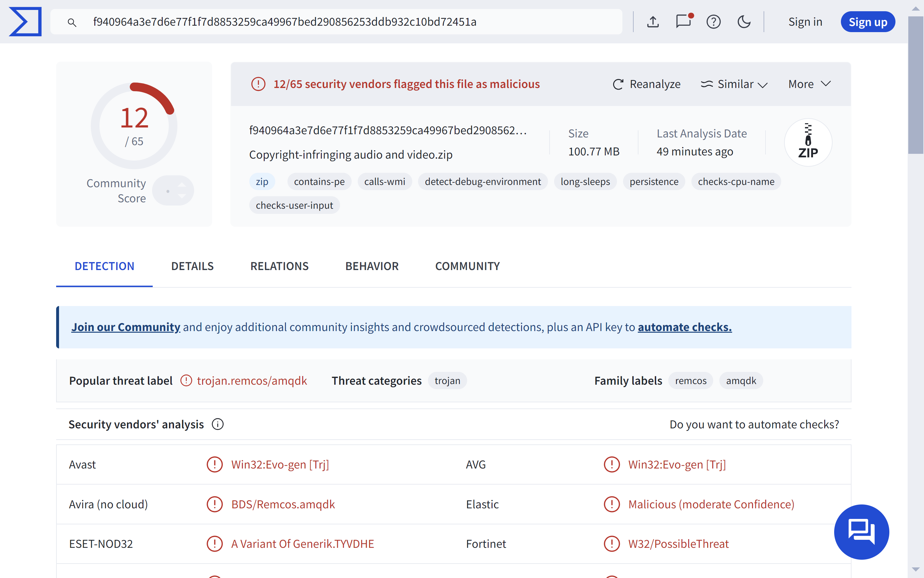The width and height of the screenshot is (924, 578).
Task: Open the floating chat support button
Action: pyautogui.click(x=861, y=531)
